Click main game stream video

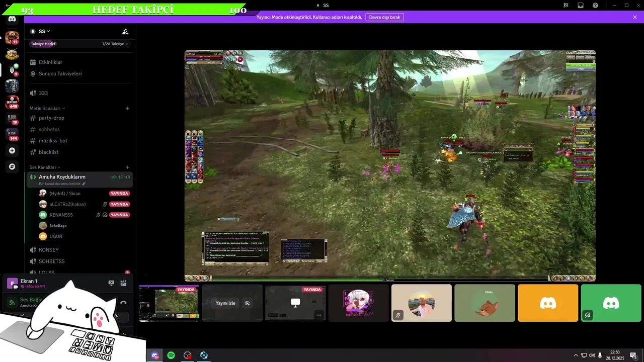(x=390, y=166)
